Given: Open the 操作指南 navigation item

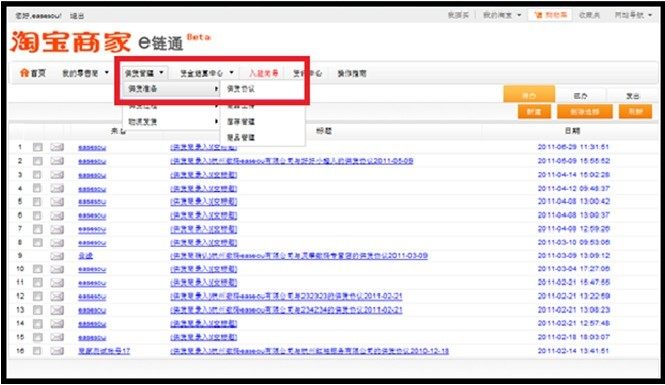Looking at the screenshot, I should (352, 73).
